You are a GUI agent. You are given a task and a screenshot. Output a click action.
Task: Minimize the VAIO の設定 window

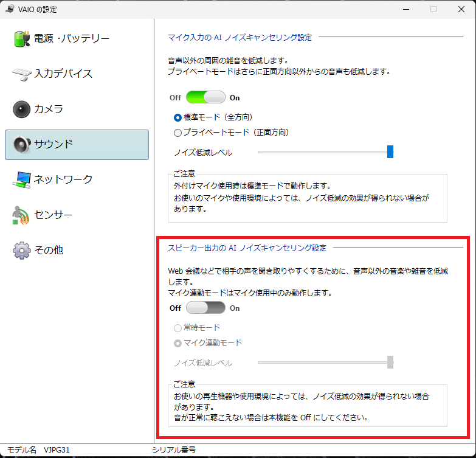(x=406, y=9)
